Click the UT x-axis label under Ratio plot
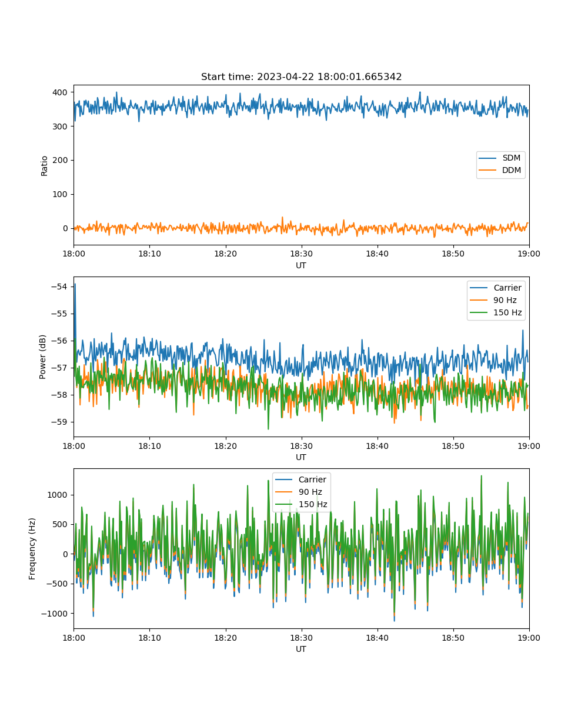This screenshot has height=706, width=588. [x=301, y=265]
